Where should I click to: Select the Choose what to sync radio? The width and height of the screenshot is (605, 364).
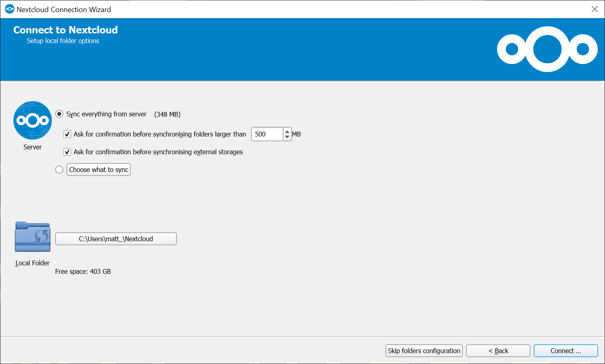coord(59,170)
